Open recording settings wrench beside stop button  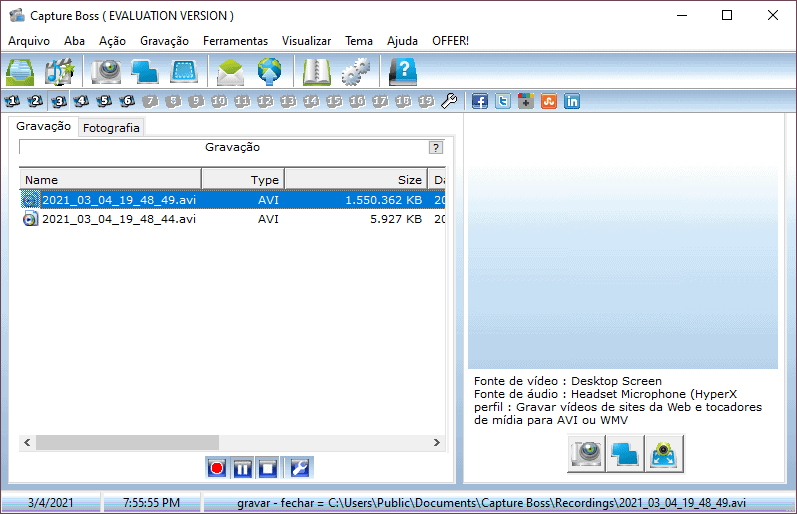[299, 468]
